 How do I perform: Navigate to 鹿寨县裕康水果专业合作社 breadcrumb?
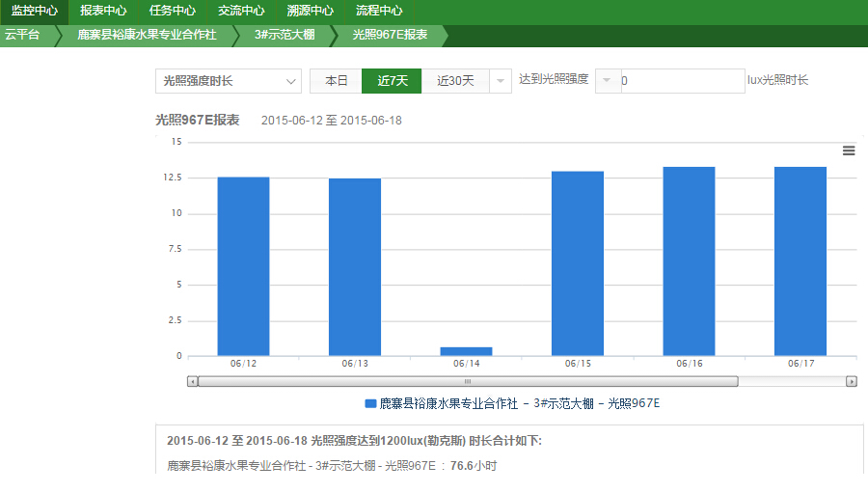[147, 35]
